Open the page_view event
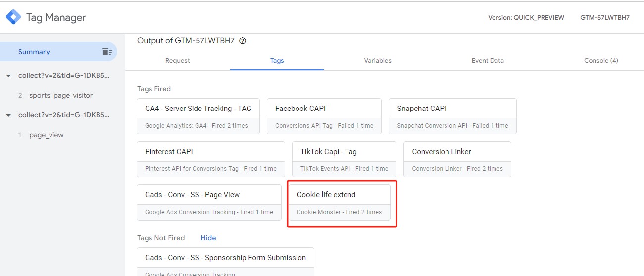This screenshot has height=276, width=644. click(x=47, y=135)
